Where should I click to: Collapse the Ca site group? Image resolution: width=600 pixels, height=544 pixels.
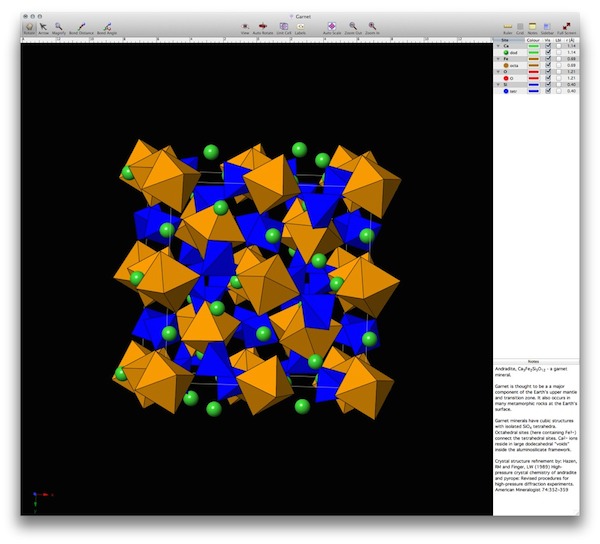pos(498,46)
